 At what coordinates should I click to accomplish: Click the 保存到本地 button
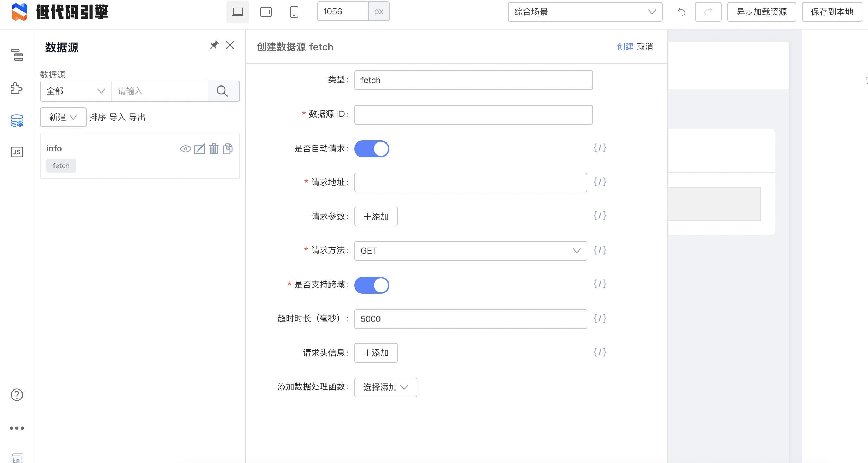(x=832, y=12)
